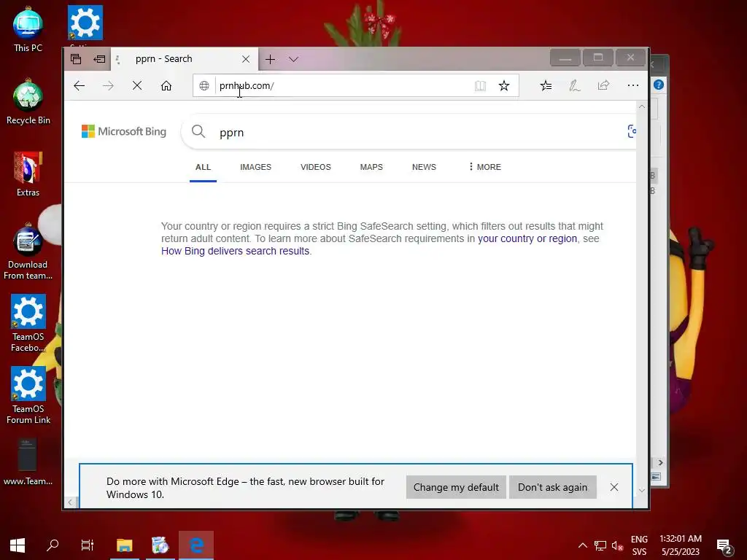The width and height of the screenshot is (747, 560).
Task: Open File Explorer from taskbar
Action: 124,545
